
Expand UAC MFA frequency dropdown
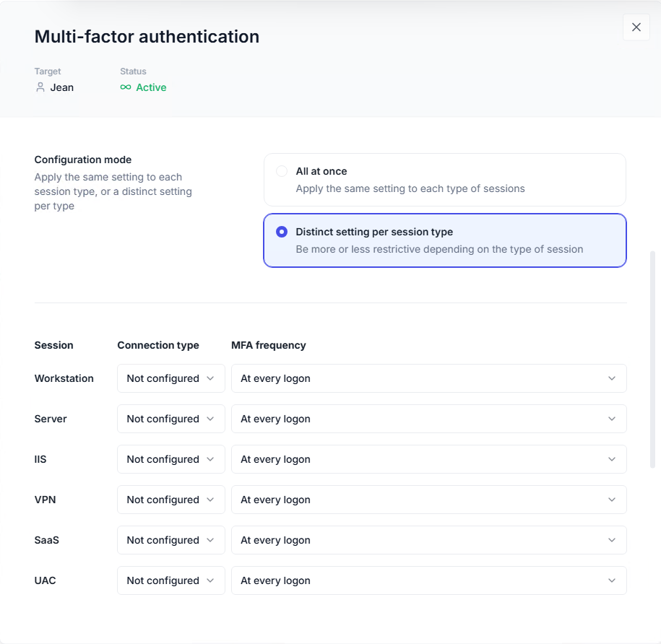[x=428, y=580]
